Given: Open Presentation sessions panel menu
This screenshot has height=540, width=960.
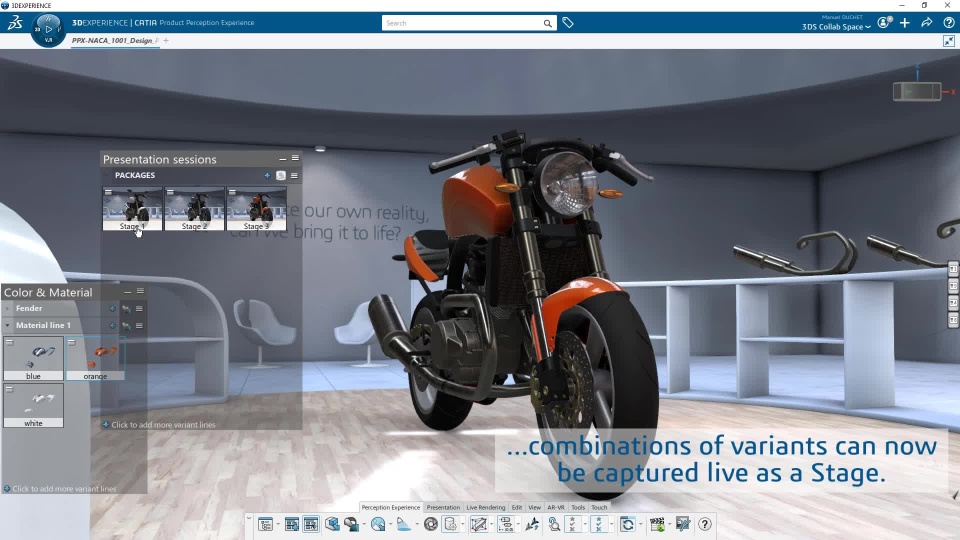Looking at the screenshot, I should 295,158.
